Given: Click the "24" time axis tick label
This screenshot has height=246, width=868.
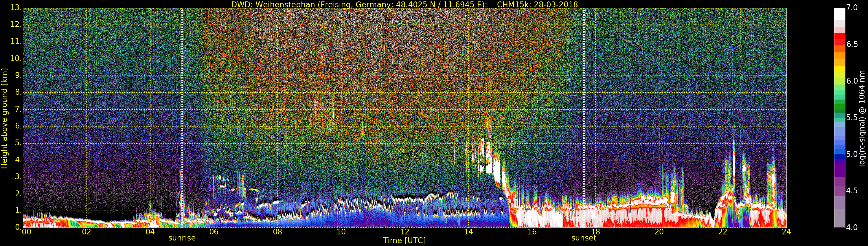Looking at the screenshot, I should click(x=786, y=232).
